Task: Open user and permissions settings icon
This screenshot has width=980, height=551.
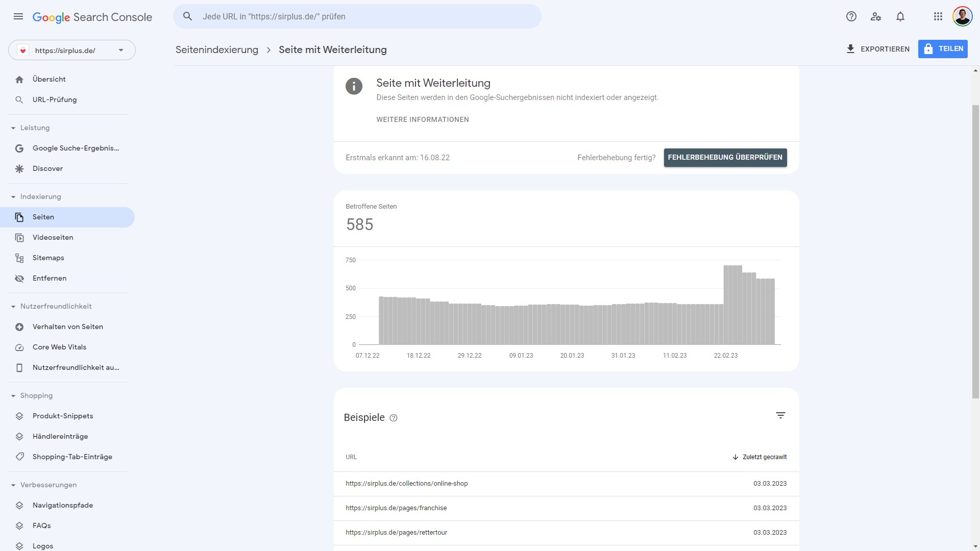Action: point(876,16)
